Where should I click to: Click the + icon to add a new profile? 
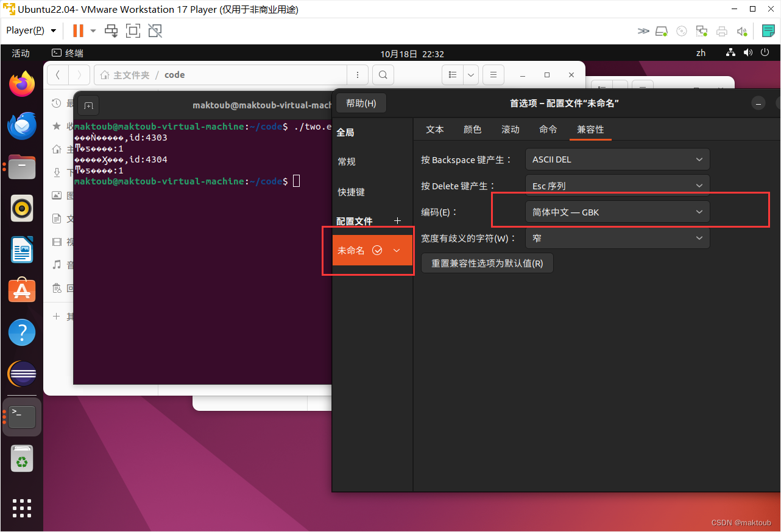click(397, 220)
